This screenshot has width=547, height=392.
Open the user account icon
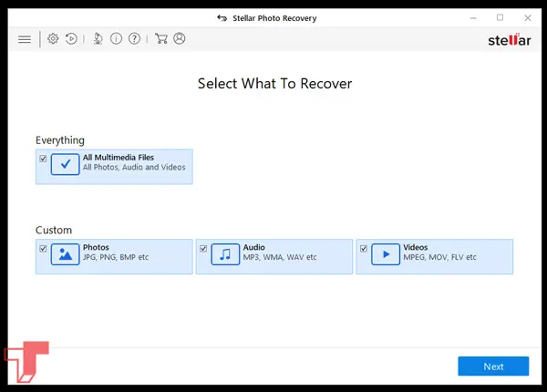(179, 39)
